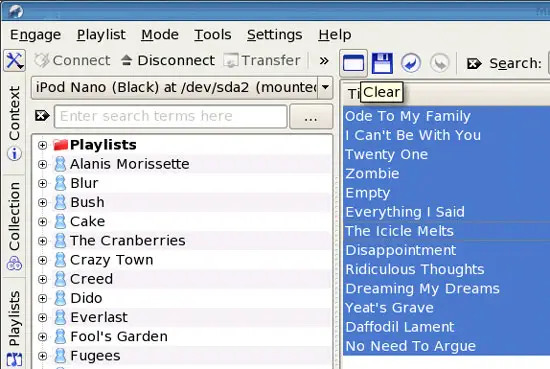Switch to the Collection sidebar tab
The height and width of the screenshot is (369, 550).
(x=14, y=225)
